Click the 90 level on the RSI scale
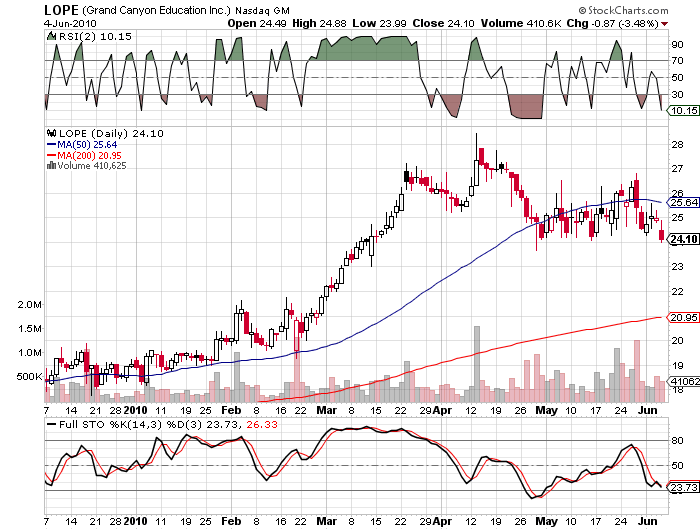Screen dimensions: 700x530 pos(678,44)
